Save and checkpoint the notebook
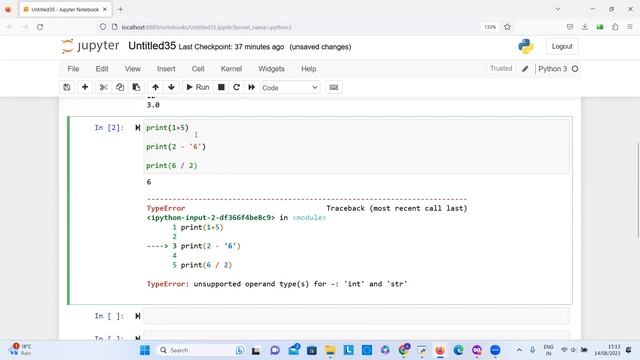 [x=67, y=87]
